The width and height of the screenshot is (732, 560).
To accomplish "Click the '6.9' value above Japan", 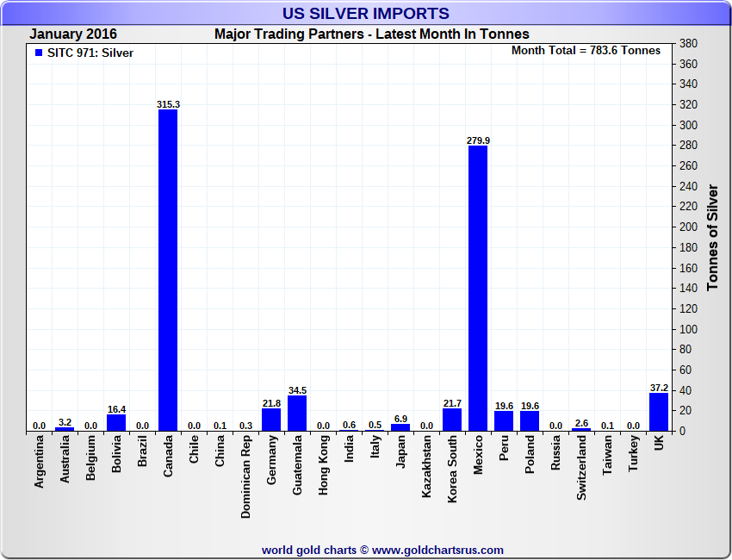I will click(400, 419).
